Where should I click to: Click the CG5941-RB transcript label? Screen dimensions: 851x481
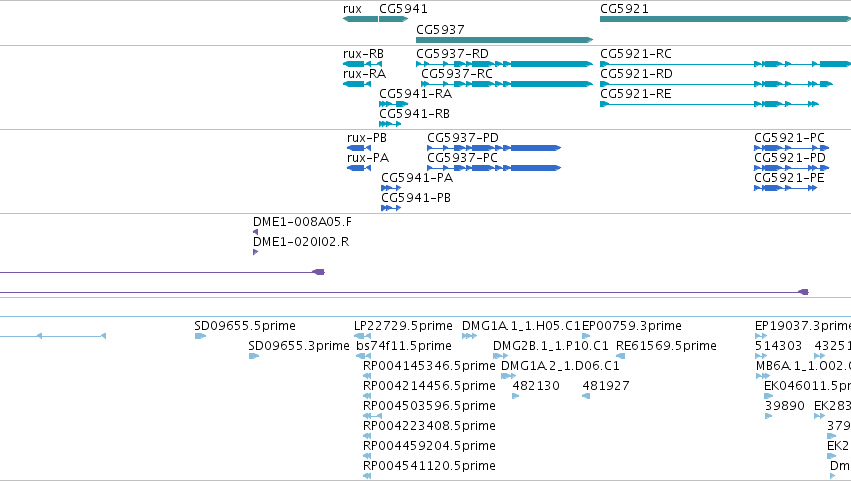coord(414,114)
